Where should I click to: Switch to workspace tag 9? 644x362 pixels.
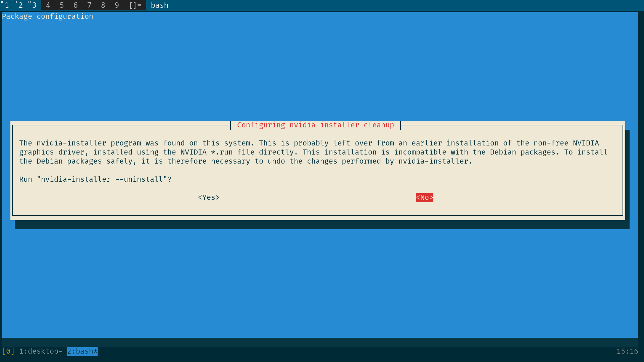117,5
